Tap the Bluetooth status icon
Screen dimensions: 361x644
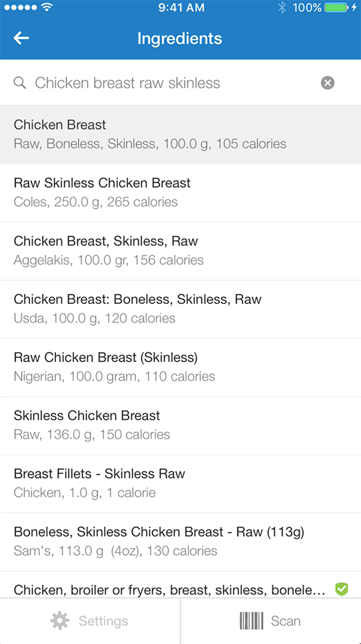pyautogui.click(x=281, y=7)
